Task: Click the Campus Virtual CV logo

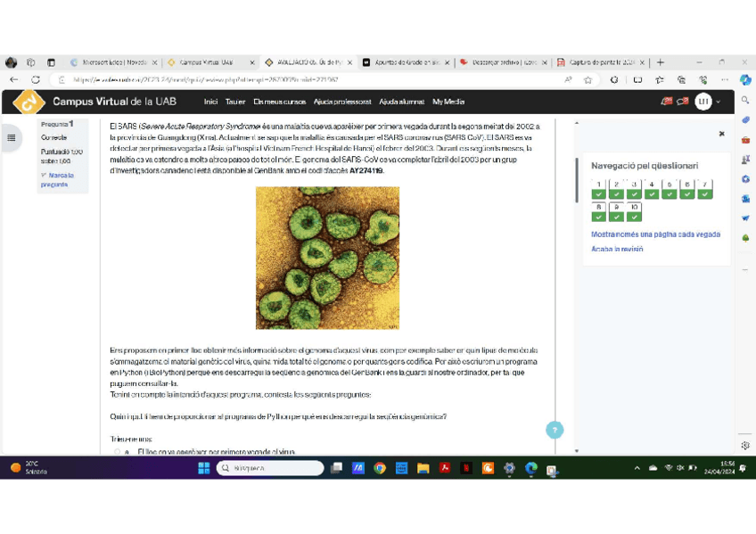Action: (x=29, y=102)
